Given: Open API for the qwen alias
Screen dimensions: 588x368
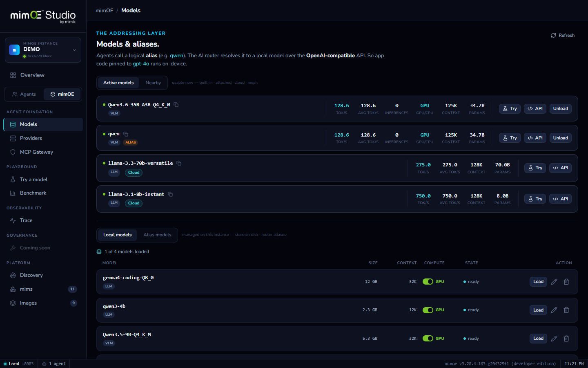Looking at the screenshot, I should pos(535,138).
